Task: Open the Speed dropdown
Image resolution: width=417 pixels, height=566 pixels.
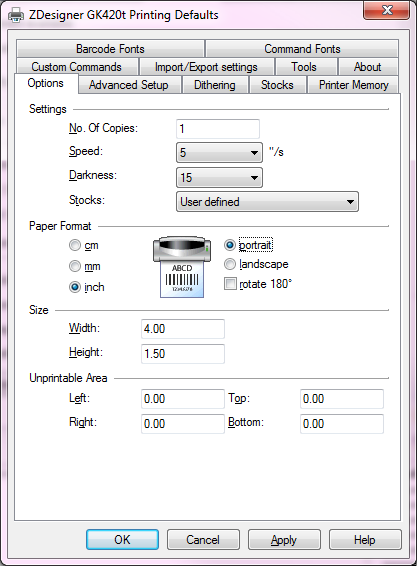Action: click(219, 152)
